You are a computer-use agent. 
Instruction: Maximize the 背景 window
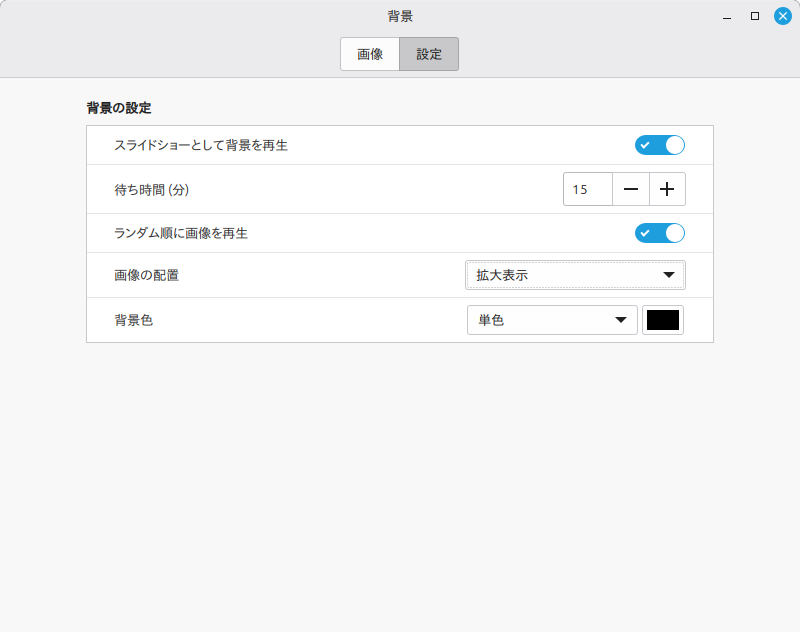[755, 16]
